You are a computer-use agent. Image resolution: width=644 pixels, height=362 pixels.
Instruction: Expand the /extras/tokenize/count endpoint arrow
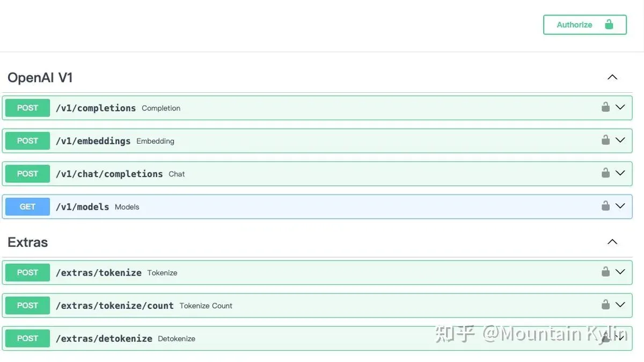(620, 305)
